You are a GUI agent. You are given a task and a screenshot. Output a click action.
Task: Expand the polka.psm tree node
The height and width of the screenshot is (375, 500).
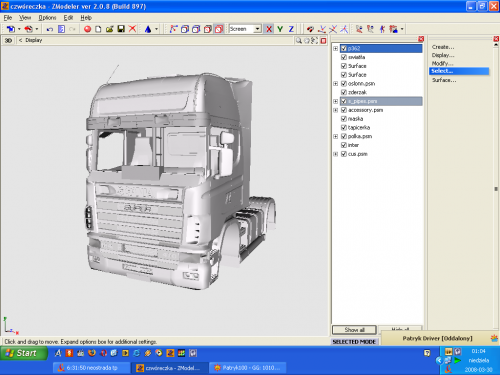335,136
